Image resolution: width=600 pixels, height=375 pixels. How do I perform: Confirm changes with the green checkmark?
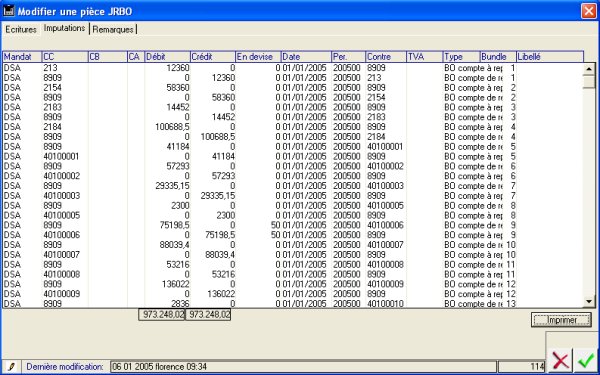[x=586, y=361]
